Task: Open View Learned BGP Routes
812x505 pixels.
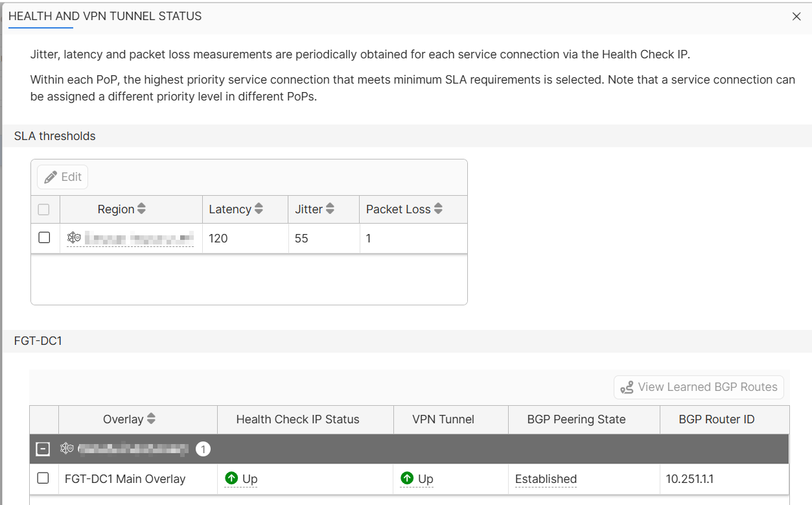Action: coord(698,387)
